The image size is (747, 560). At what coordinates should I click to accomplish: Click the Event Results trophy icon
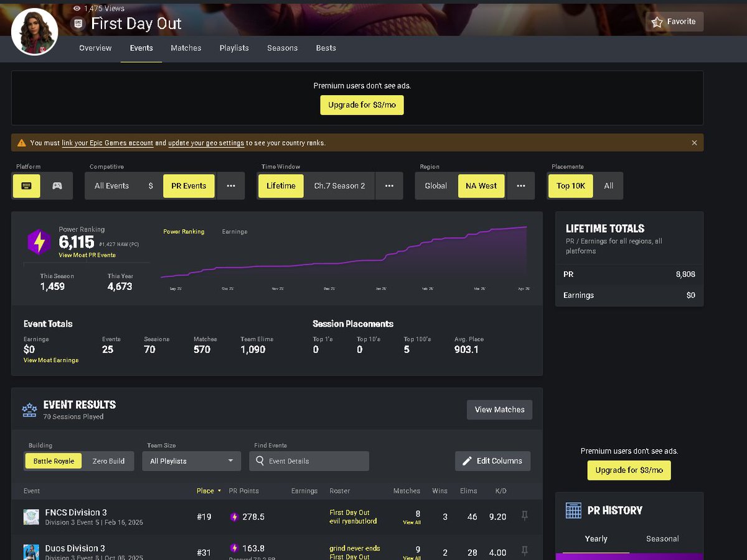[29, 409]
